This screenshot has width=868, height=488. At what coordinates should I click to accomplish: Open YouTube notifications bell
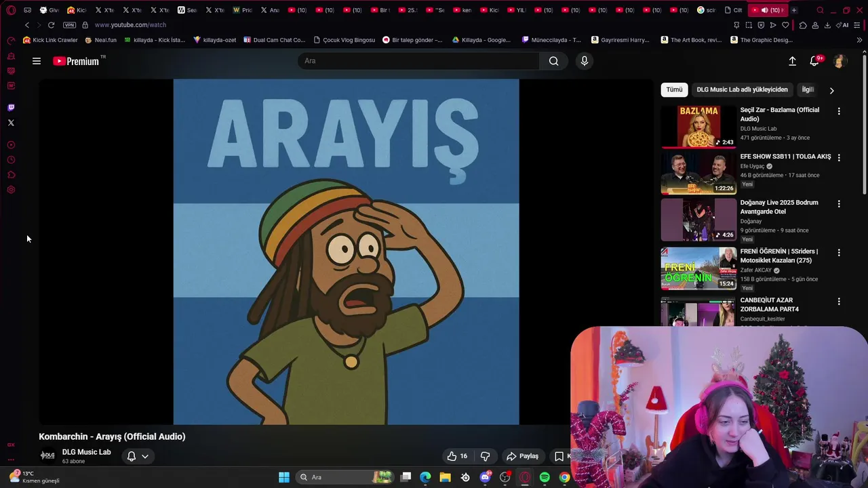pyautogui.click(x=814, y=61)
